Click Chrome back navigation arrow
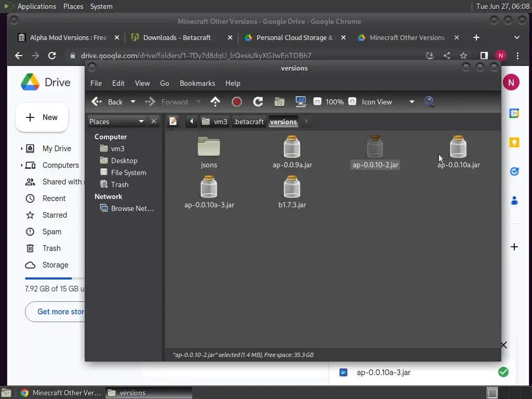532x399 pixels. click(x=19, y=56)
